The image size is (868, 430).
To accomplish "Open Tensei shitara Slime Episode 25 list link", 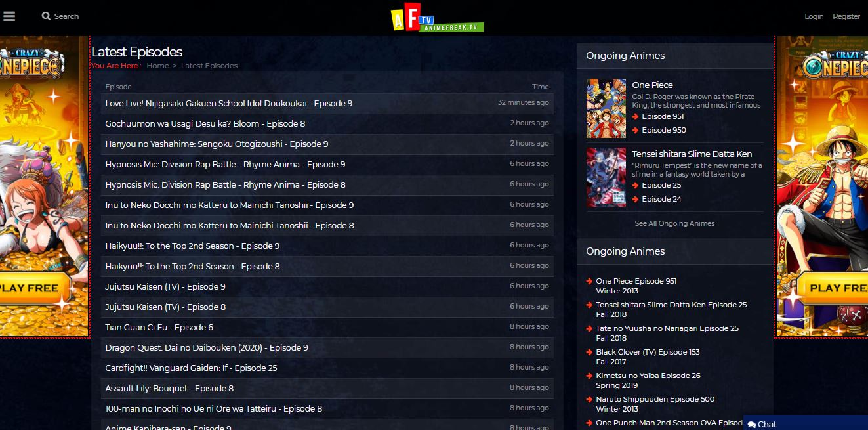I will coord(671,305).
